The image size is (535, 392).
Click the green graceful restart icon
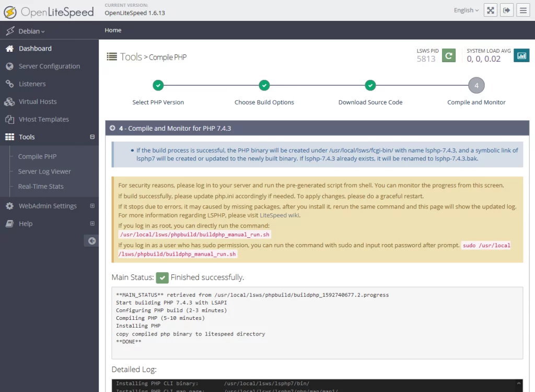click(449, 55)
